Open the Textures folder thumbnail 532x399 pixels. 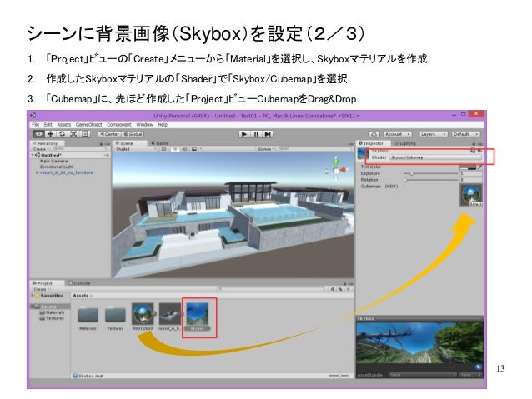(115, 314)
